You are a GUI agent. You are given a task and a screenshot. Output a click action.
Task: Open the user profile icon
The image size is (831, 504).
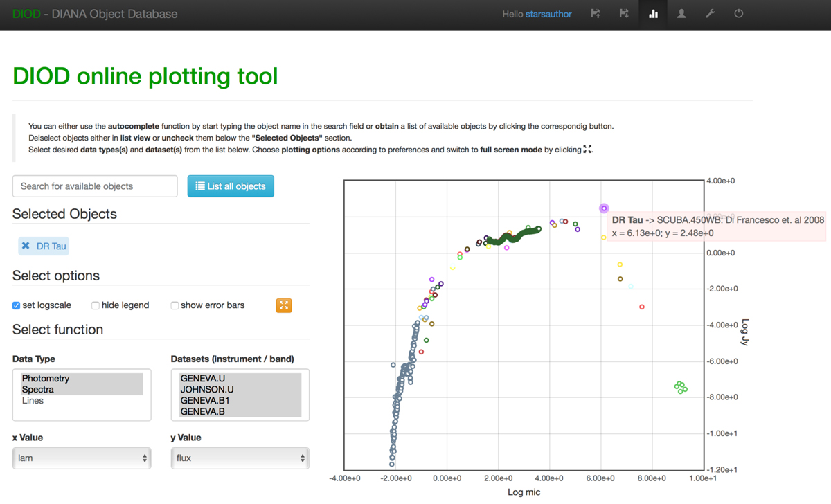coord(681,14)
